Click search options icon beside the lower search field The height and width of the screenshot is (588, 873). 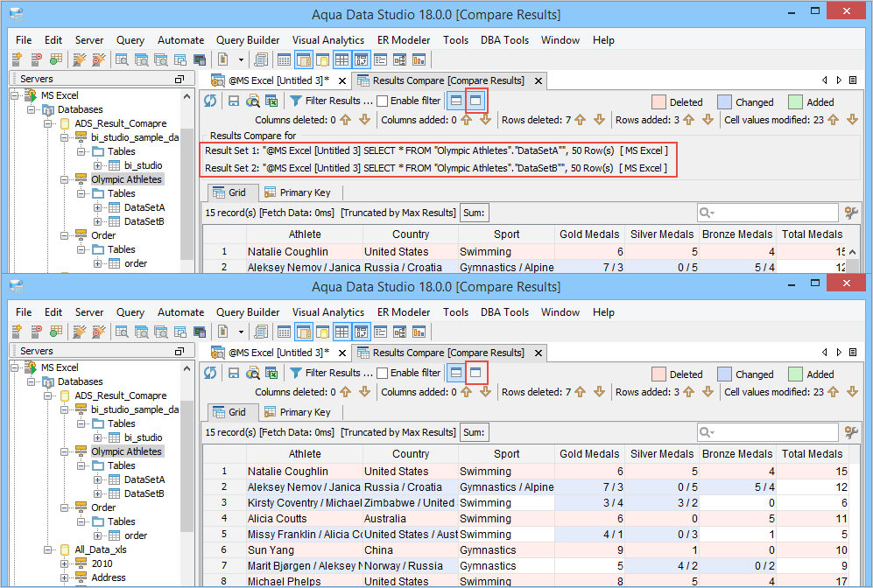point(850,432)
